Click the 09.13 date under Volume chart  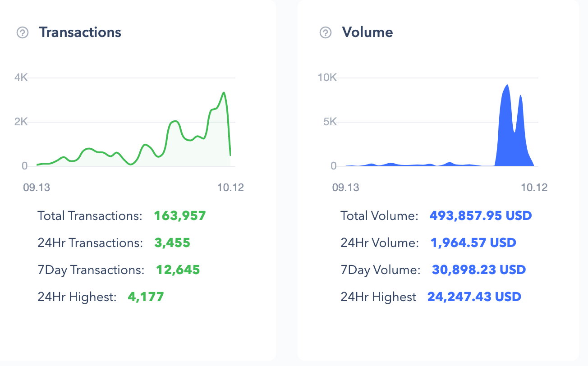[x=346, y=188]
